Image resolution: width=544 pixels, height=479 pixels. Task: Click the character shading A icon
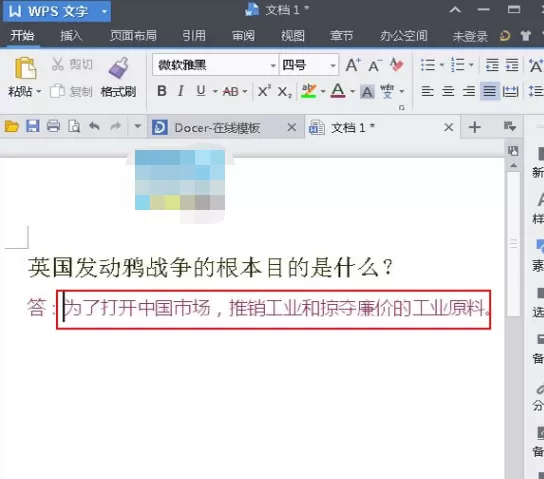coord(367,92)
